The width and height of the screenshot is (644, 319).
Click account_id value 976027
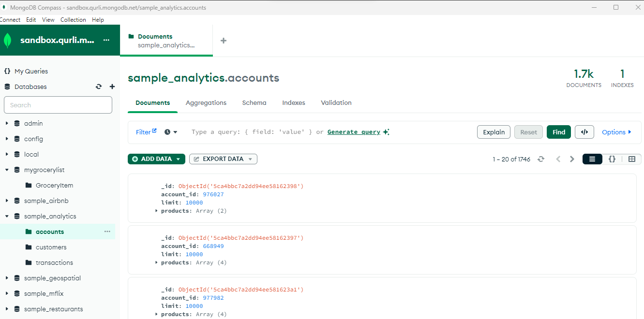[x=213, y=194]
